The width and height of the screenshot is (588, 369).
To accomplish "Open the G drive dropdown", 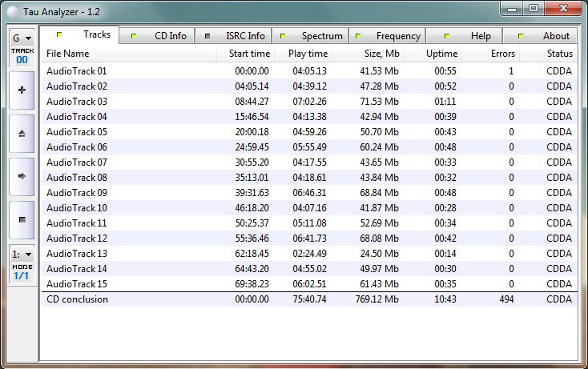I will [x=22, y=38].
